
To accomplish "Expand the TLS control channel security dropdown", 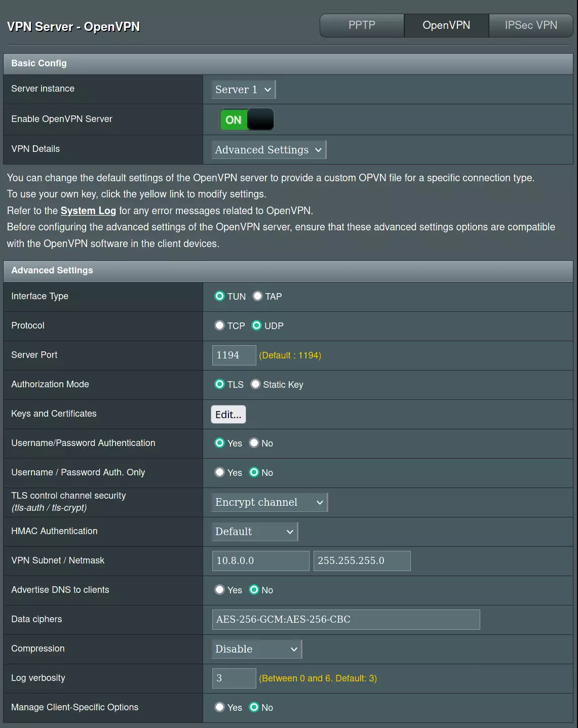I will [x=269, y=502].
